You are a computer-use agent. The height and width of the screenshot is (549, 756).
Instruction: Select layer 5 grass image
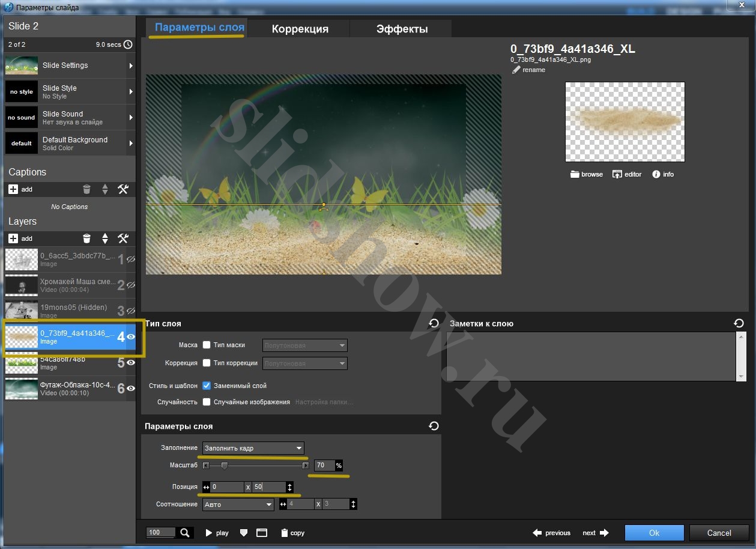point(70,363)
